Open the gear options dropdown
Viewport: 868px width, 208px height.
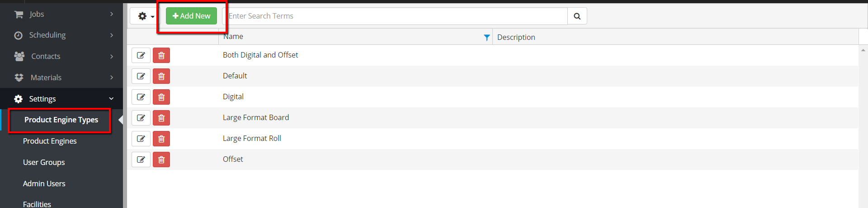[145, 16]
